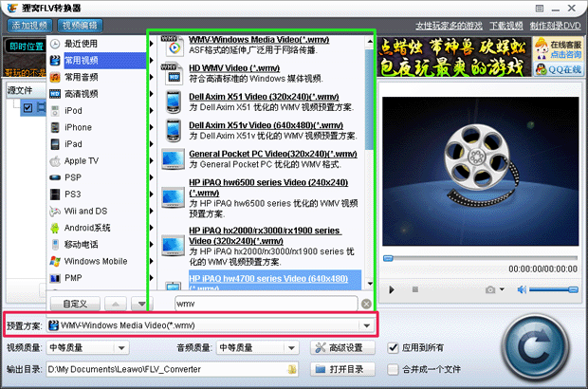Screen dimensions: 588x389
Task: Open the 视频质量 dropdown
Action: (x=121, y=348)
